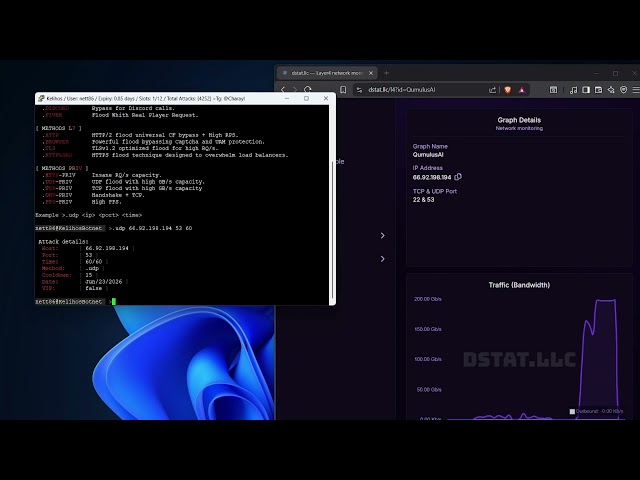
Task: Toggle the Outbound legend swatch on the graph
Action: (x=572, y=411)
